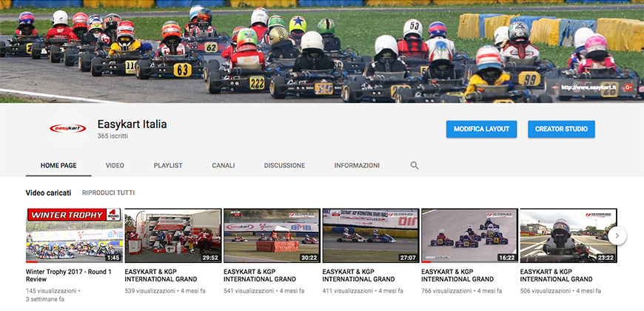Click the Google+ icon on the banner
The image size is (644, 311).
click(628, 87)
